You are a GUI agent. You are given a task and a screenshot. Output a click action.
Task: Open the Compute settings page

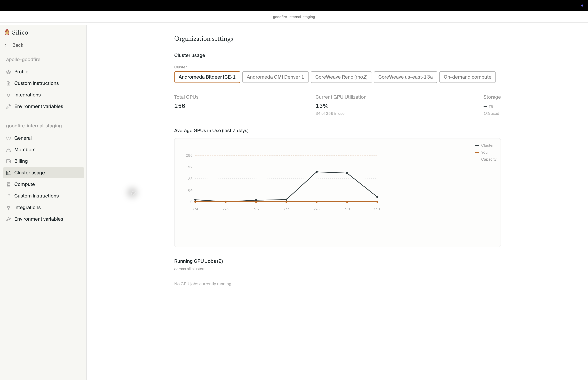point(43,185)
